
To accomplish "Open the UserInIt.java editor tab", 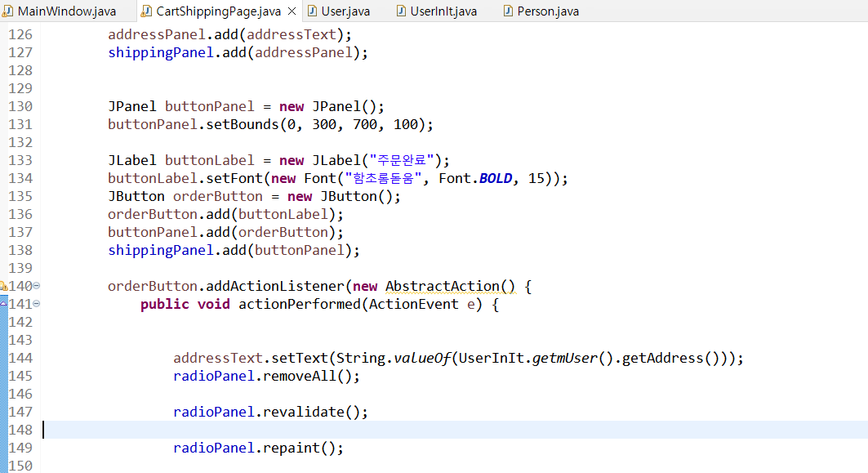I will coord(436,11).
